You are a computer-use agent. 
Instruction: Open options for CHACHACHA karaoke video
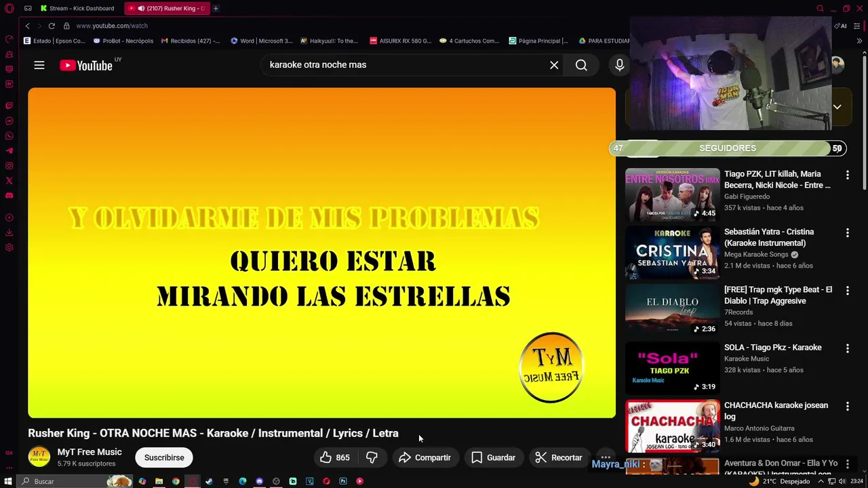[x=847, y=406]
